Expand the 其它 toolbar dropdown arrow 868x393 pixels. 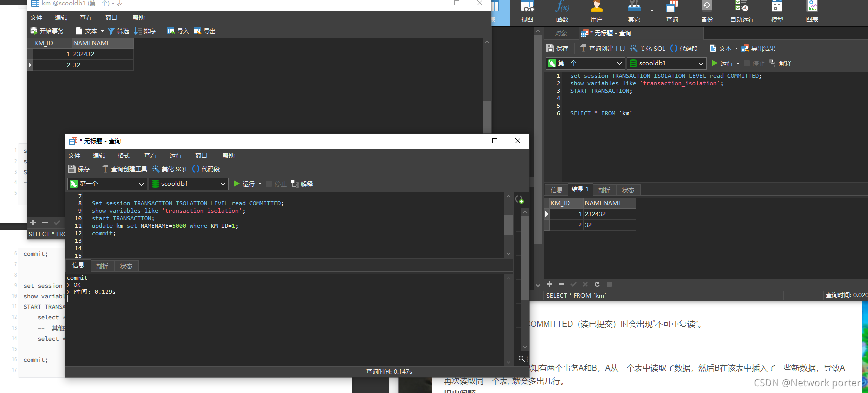[652, 10]
